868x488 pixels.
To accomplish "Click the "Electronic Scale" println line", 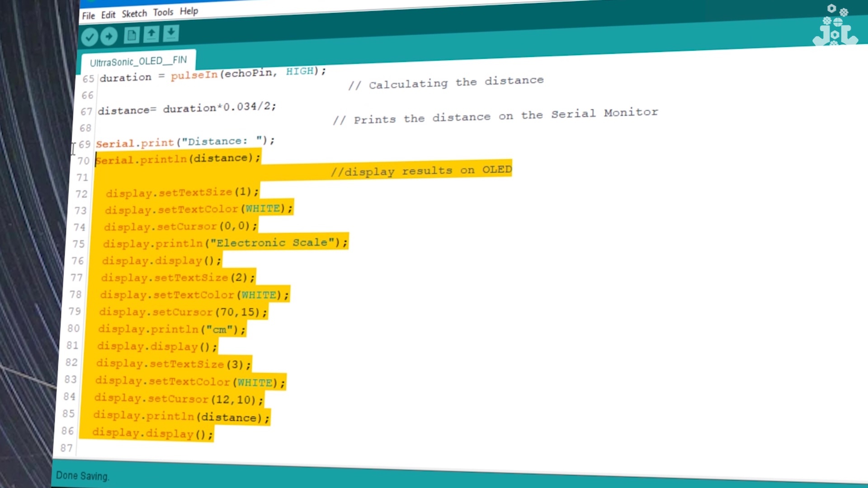I will click(x=225, y=243).
